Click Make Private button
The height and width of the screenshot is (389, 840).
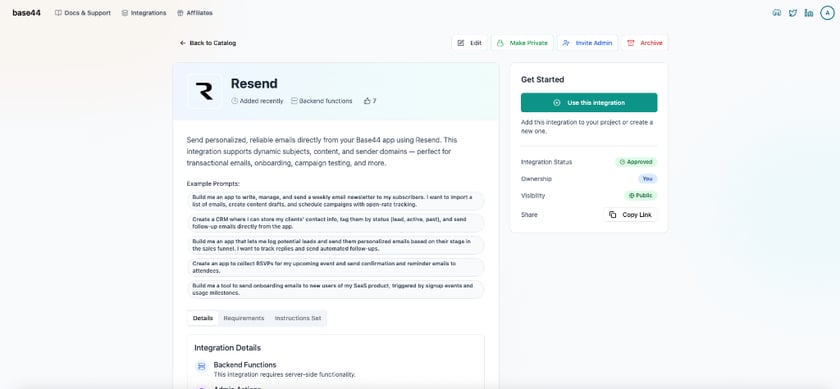[522, 43]
